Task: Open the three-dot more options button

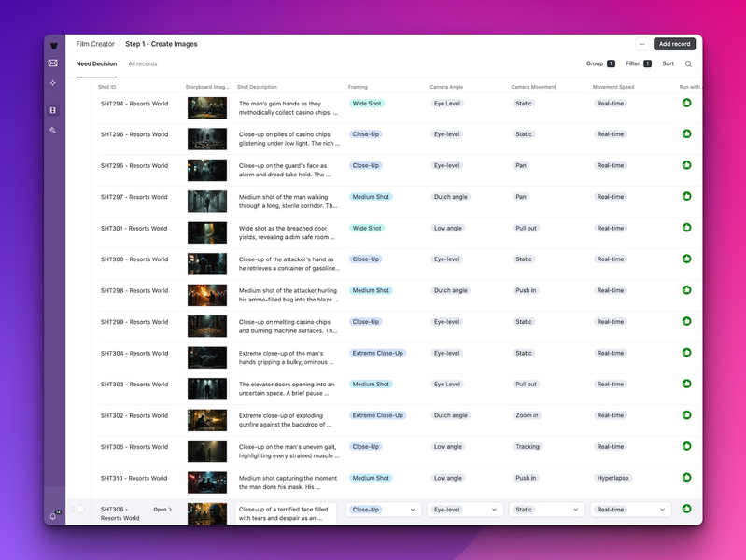Action: tap(641, 44)
